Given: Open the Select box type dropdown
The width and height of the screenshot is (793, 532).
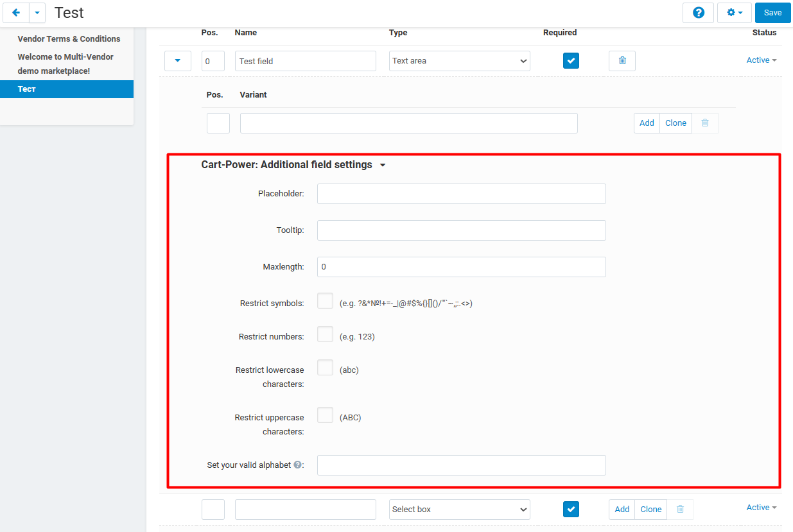Looking at the screenshot, I should [459, 510].
